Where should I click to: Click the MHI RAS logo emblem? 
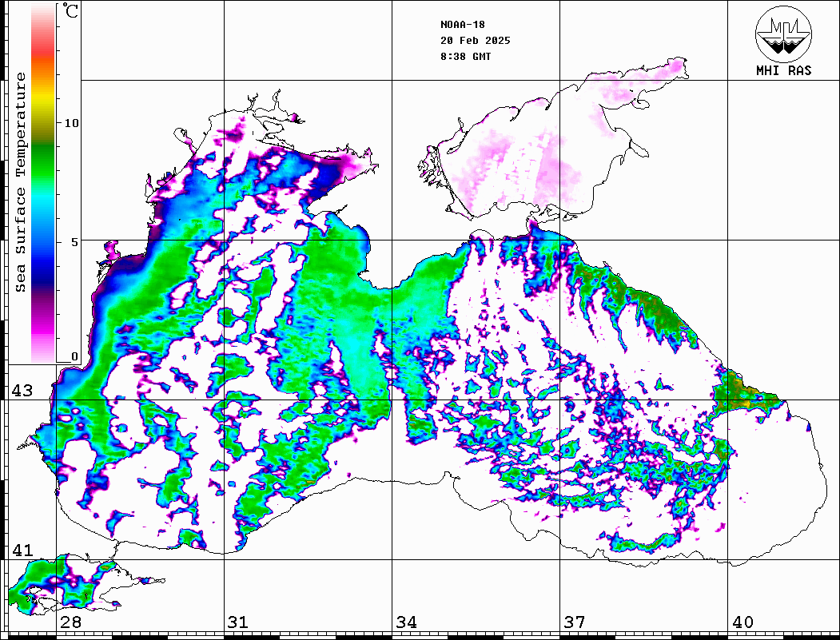[783, 34]
